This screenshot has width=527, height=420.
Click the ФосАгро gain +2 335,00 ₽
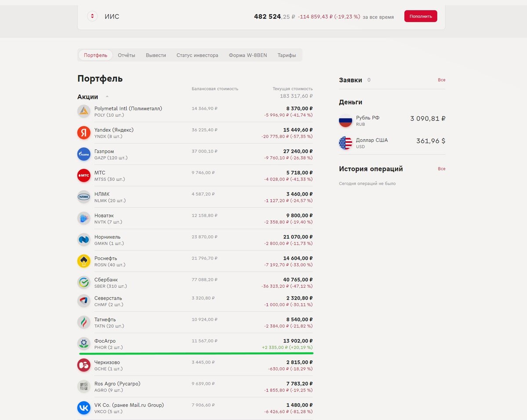[274, 348]
